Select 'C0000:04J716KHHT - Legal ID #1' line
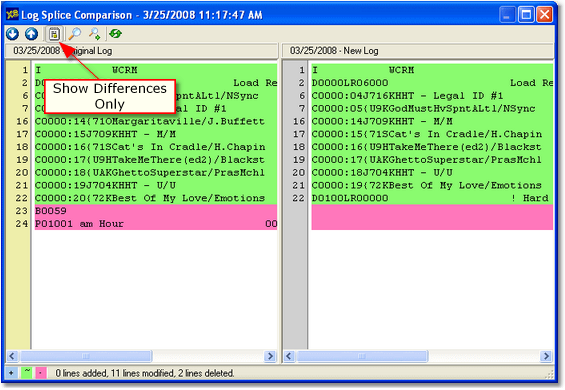This screenshot has height=390, width=565. click(432, 96)
